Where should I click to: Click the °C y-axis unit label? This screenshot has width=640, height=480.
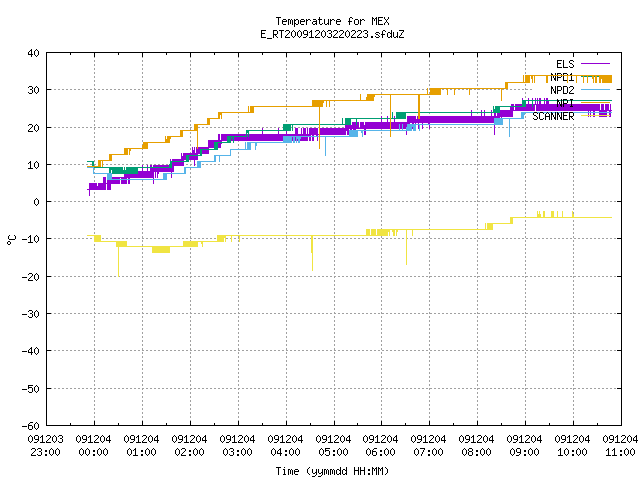click(11, 240)
